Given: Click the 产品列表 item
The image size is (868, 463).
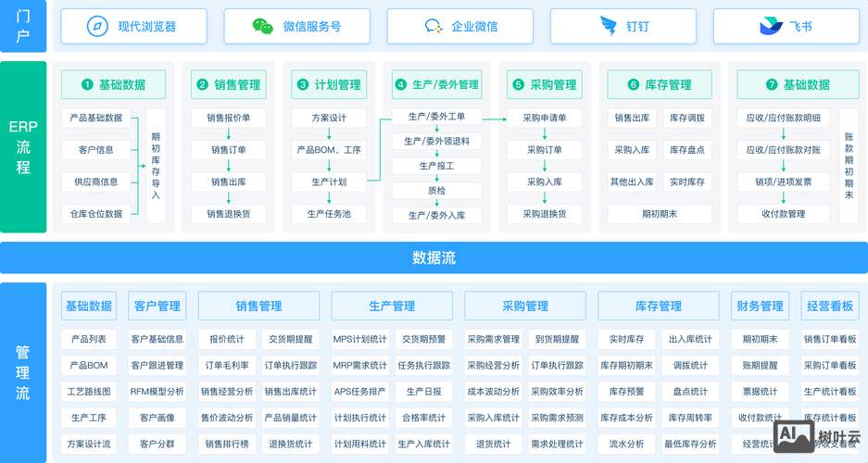Looking at the screenshot, I should (89, 339).
